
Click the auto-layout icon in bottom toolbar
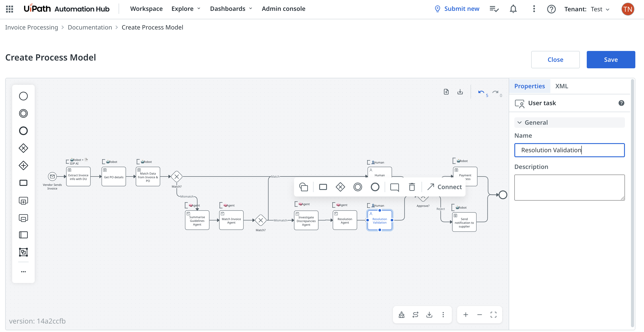coord(415,314)
